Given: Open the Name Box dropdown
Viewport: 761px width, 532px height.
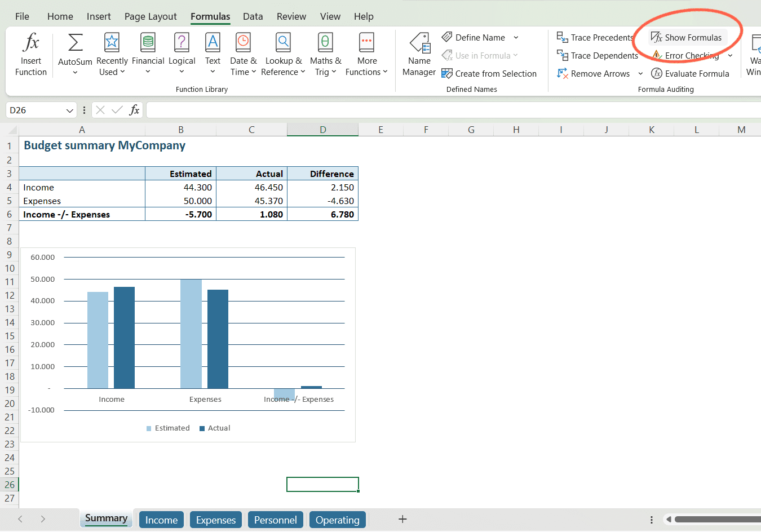Looking at the screenshot, I should (x=69, y=110).
